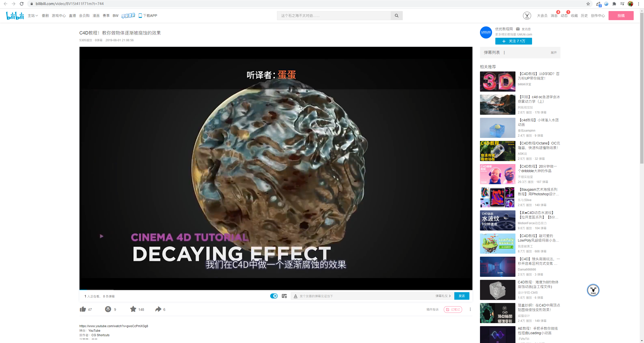Screen dimensions: 644x343
Task: Click the download APP phone icon
Action: tap(140, 16)
